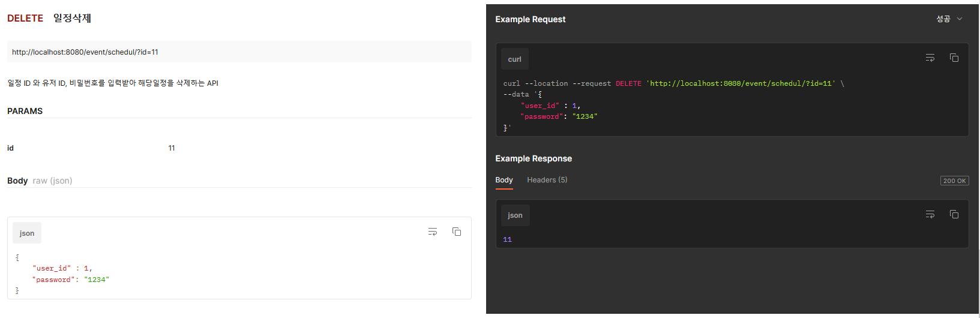Toggle word wrap in example response block
The image size is (980, 318).
point(930,214)
